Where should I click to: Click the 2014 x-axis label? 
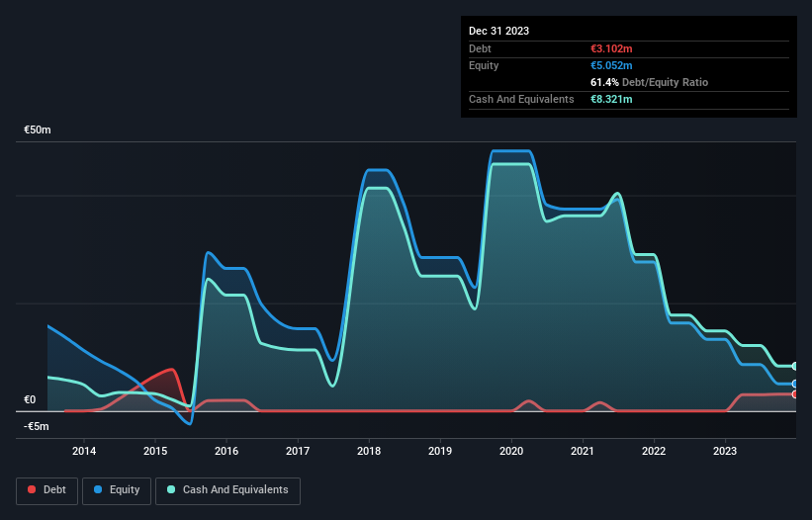point(84,451)
